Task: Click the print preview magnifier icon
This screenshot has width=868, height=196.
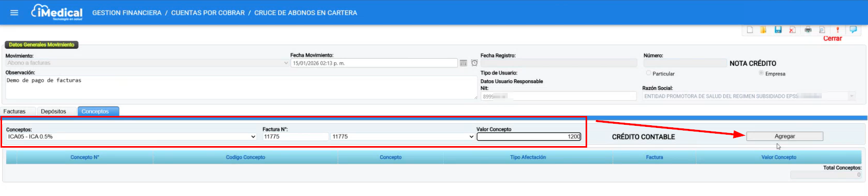Action: pos(822,30)
